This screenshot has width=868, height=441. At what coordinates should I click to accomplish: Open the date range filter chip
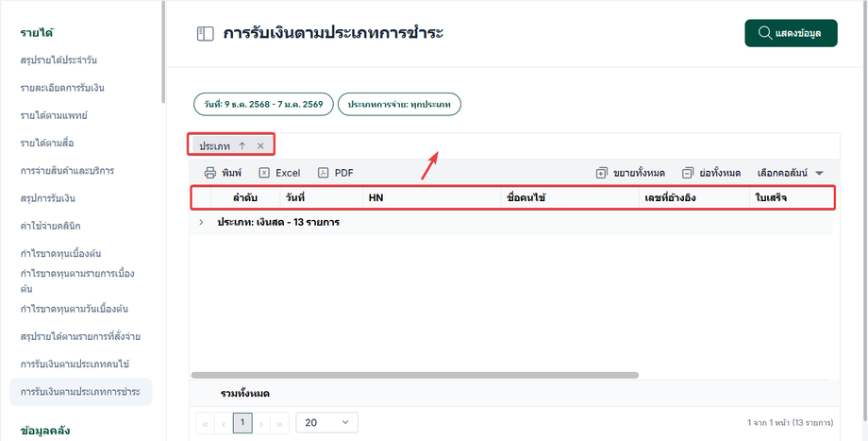coord(263,104)
